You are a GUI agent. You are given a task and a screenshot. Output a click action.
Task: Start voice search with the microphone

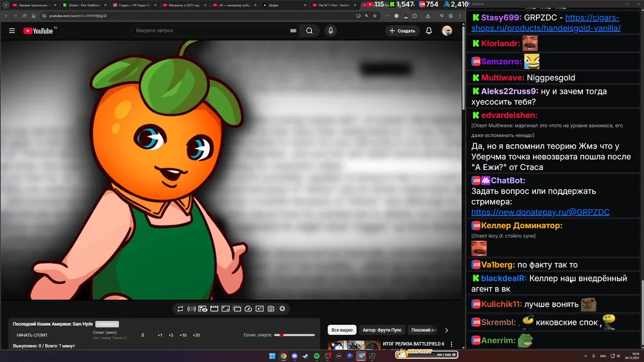tap(331, 31)
